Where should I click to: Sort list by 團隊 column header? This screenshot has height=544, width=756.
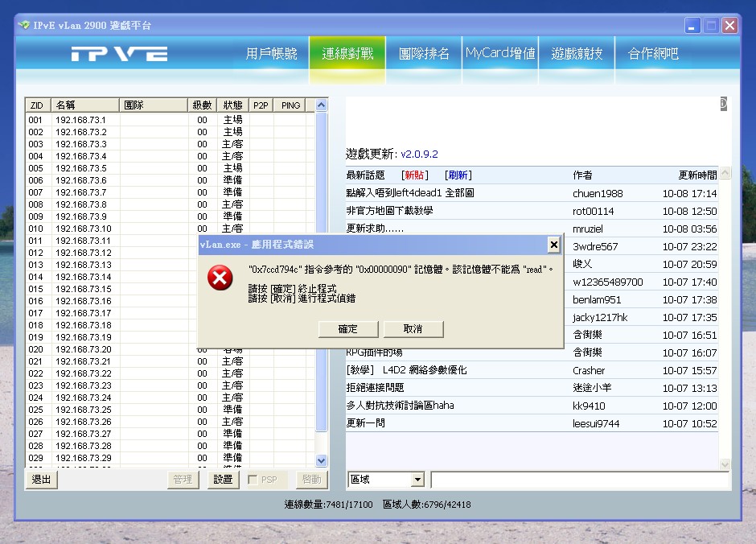154,105
